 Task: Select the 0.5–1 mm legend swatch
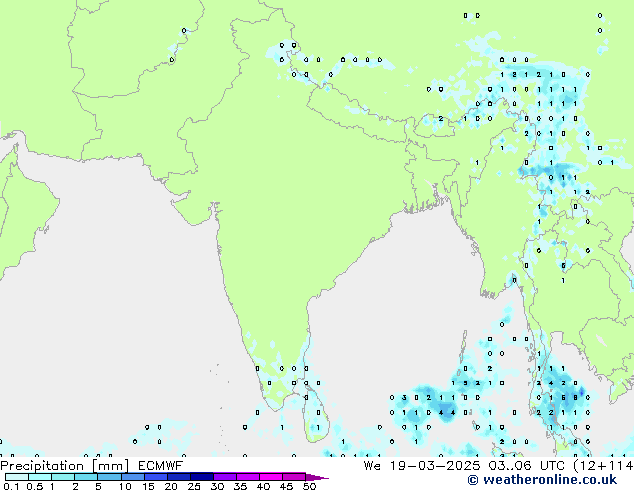coord(40,477)
